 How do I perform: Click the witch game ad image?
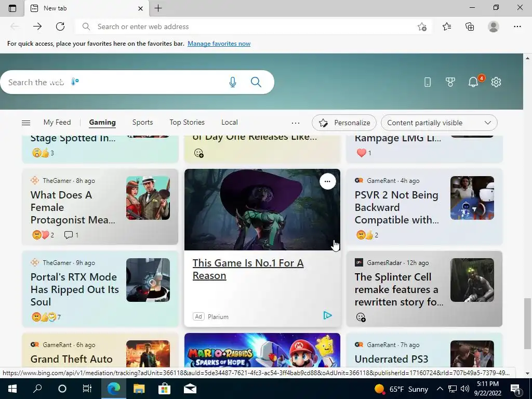[x=262, y=210]
